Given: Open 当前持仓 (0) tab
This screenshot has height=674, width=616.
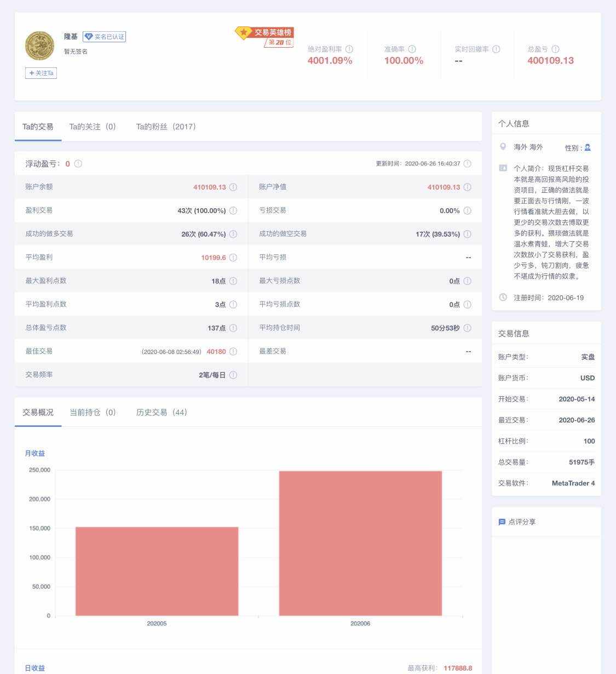Looking at the screenshot, I should tap(93, 413).
